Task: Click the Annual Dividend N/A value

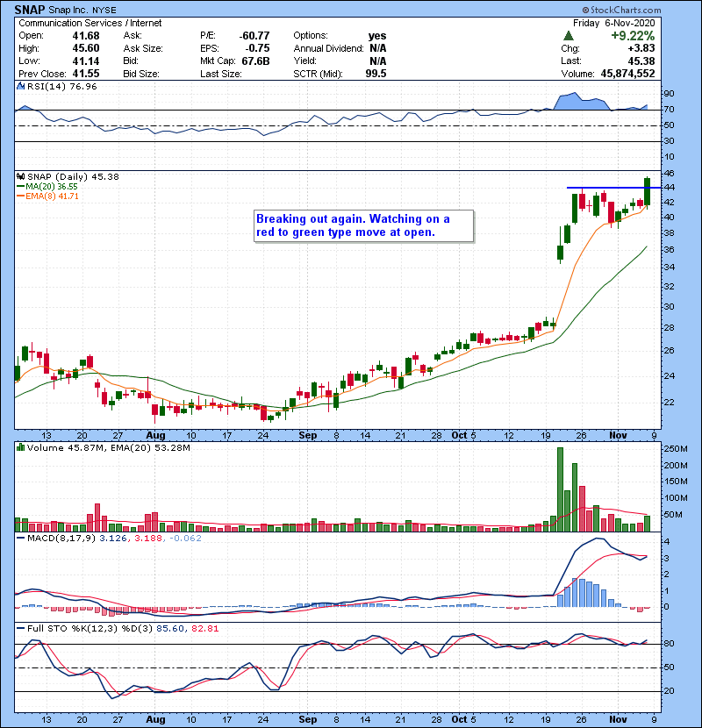Action: [378, 48]
